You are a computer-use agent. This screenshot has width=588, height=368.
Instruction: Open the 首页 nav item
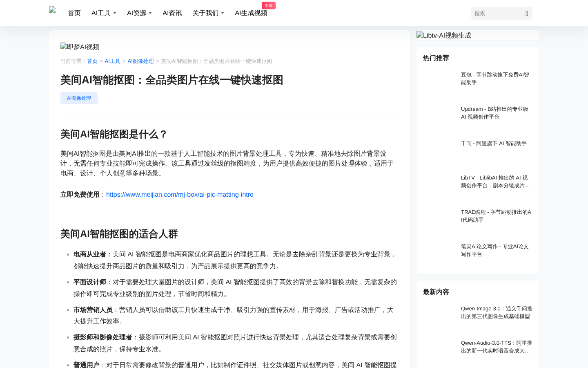point(74,13)
